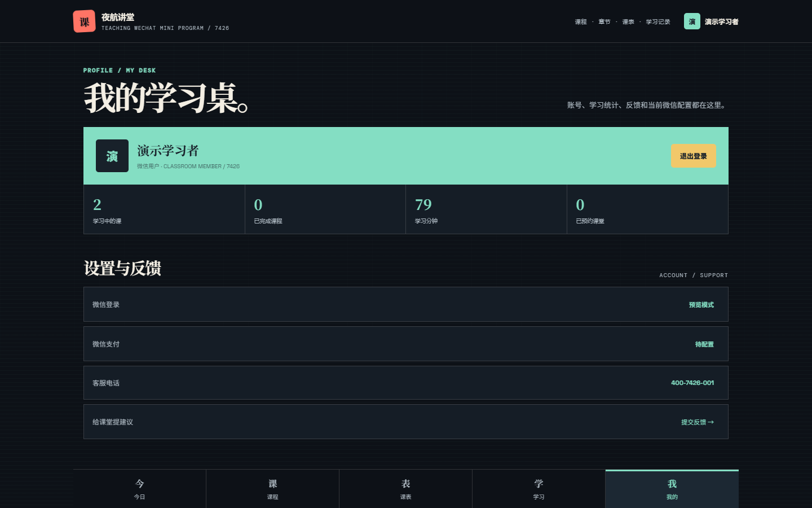Click the 设置与反馈 section heading

click(122, 268)
